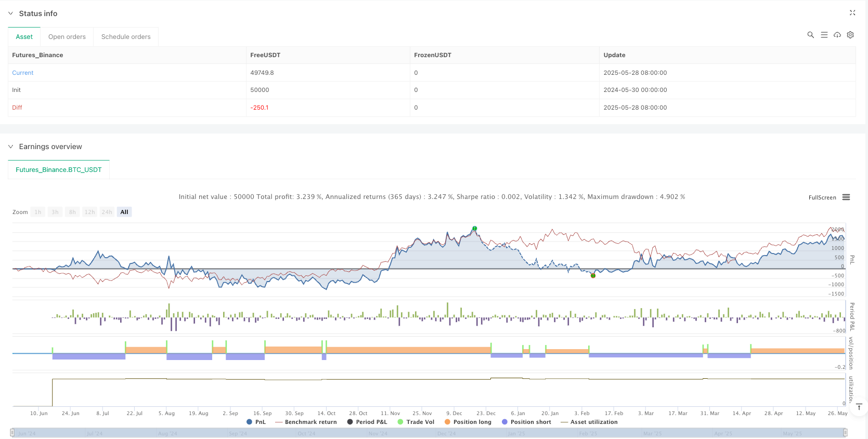868x439 pixels.
Task: Switch to the Open orders tab
Action: pos(67,37)
